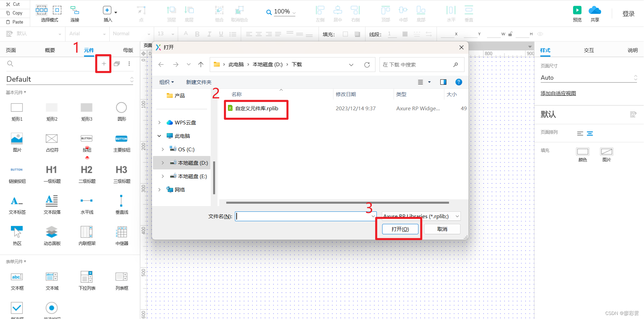Image resolution: width=644 pixels, height=319 pixels.
Task: Open the Axure RP Libraries file type dropdown
Action: pyautogui.click(x=420, y=216)
